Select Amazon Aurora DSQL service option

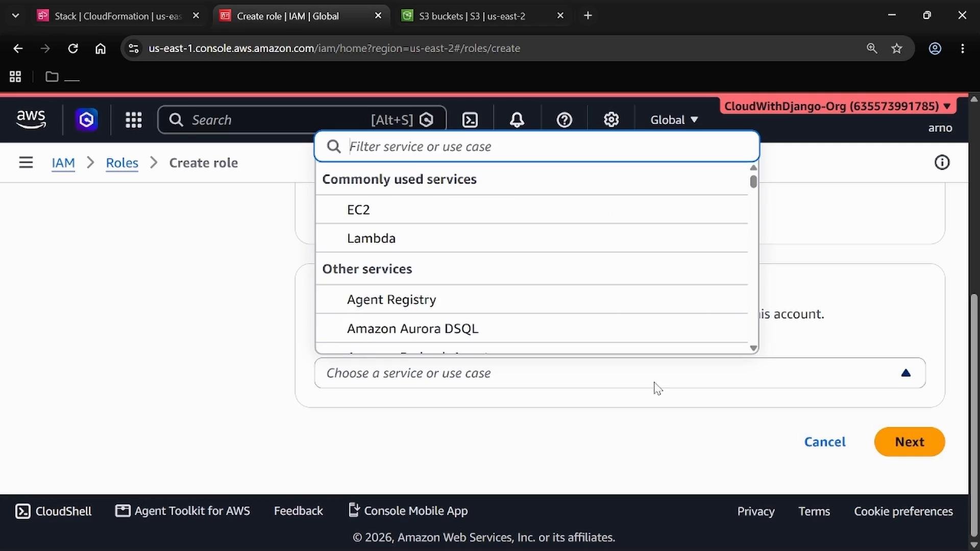click(x=531, y=329)
